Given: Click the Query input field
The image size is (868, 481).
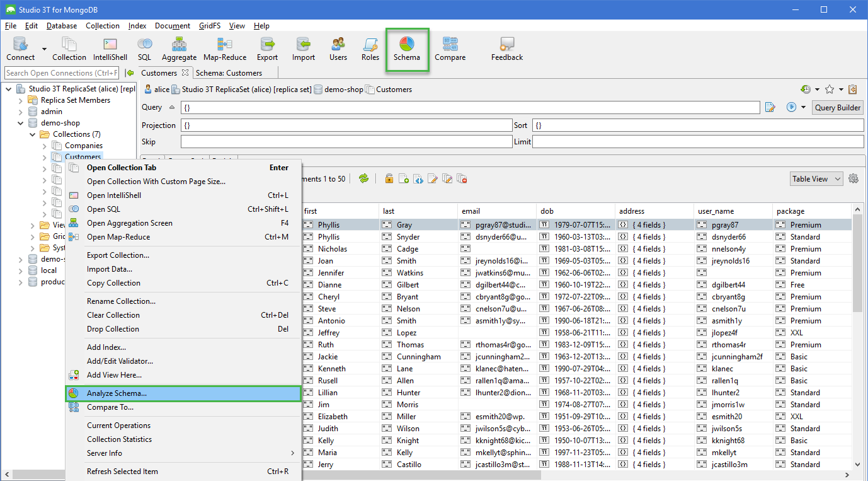Looking at the screenshot, I should pyautogui.click(x=469, y=108).
